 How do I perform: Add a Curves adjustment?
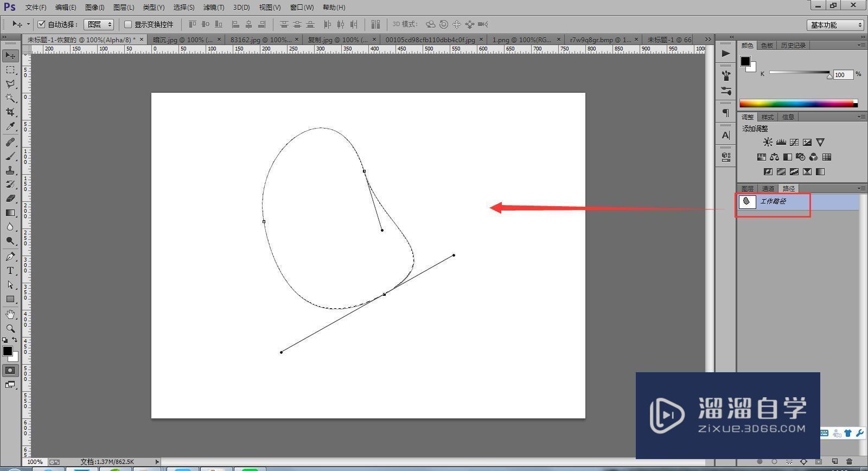coord(794,142)
